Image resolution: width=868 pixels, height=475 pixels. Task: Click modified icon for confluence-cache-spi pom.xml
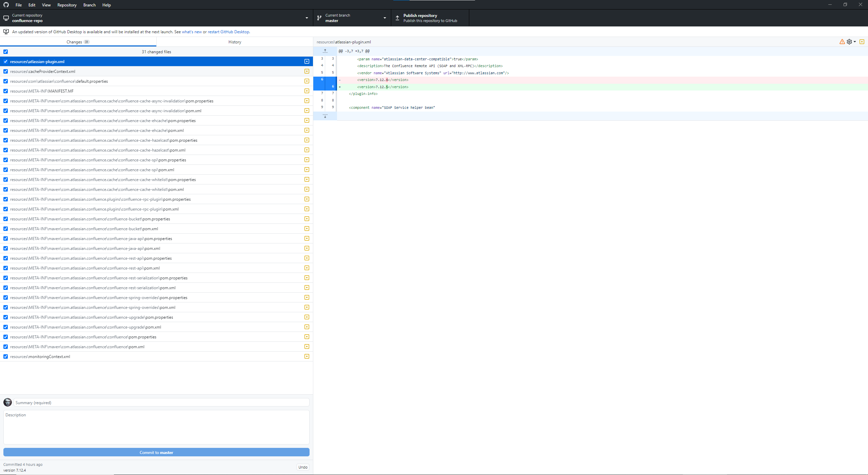(x=307, y=170)
